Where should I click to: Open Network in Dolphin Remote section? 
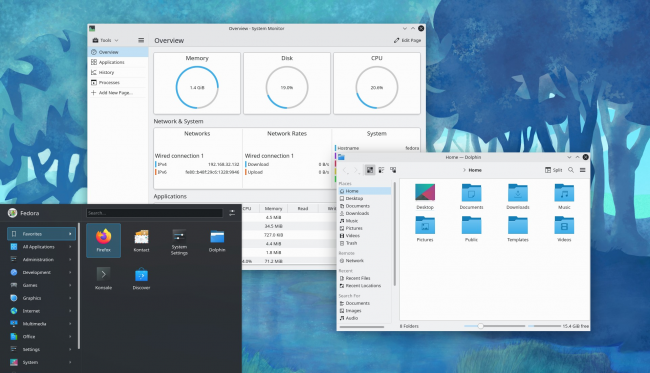[x=364, y=261]
